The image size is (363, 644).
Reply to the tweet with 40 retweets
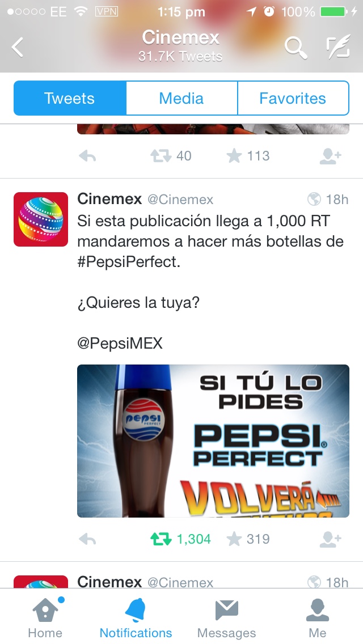87,156
